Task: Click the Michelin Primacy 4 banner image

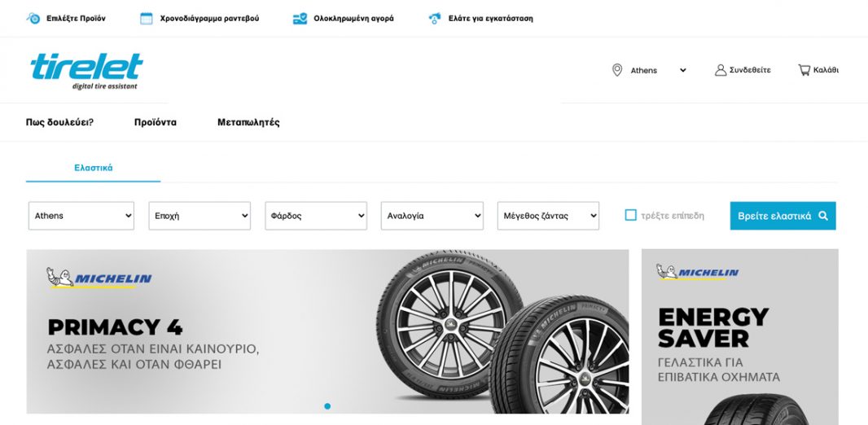Action: coord(327,331)
